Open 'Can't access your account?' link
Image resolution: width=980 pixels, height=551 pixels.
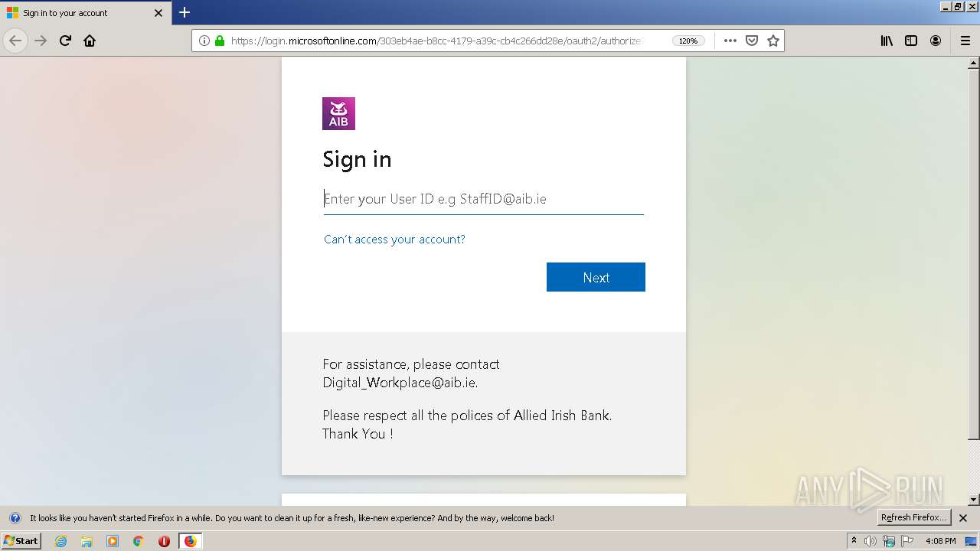point(394,240)
